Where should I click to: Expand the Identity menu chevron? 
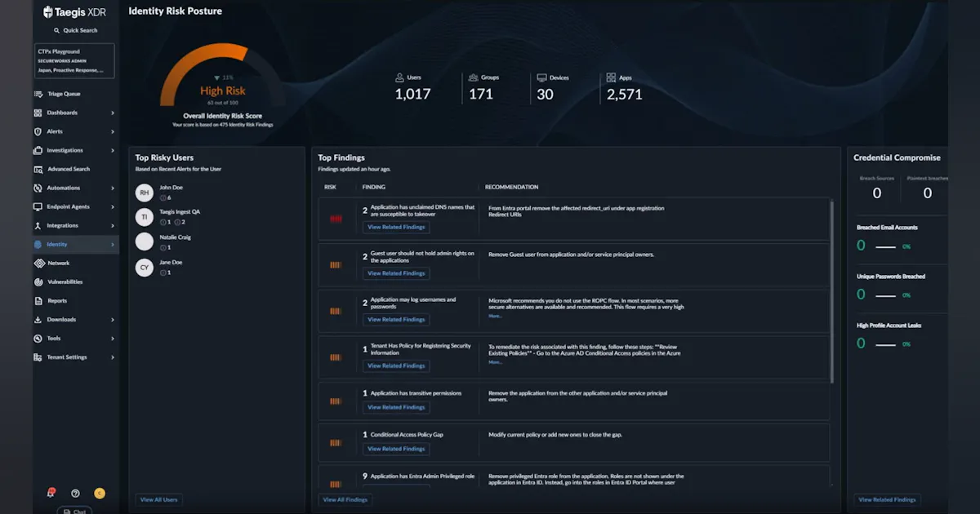coord(113,244)
